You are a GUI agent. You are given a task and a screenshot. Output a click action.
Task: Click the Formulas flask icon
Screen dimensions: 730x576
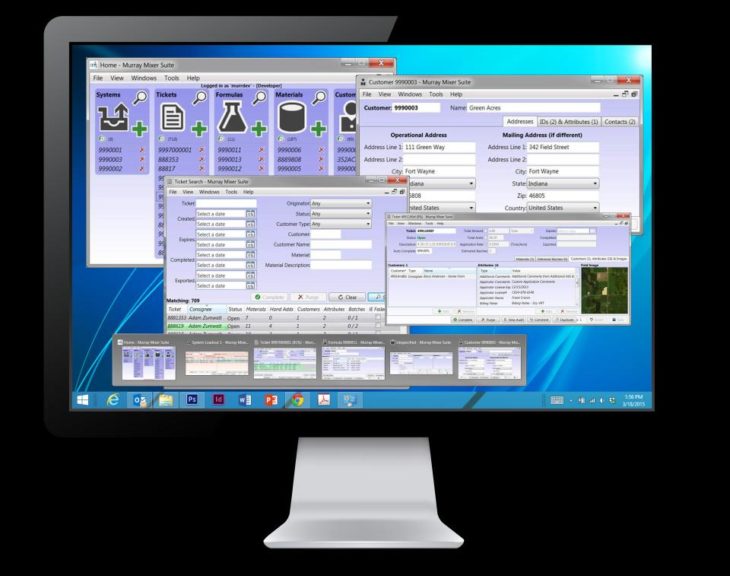(x=232, y=117)
